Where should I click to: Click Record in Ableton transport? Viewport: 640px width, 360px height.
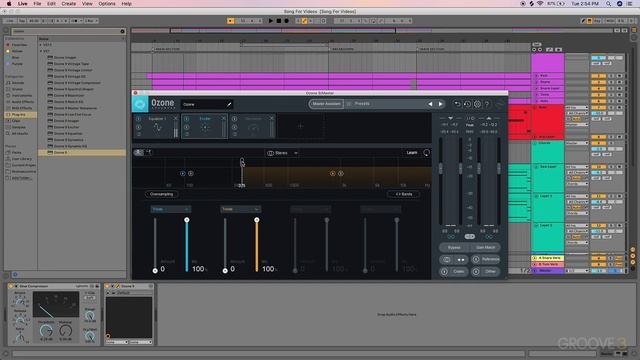287,21
